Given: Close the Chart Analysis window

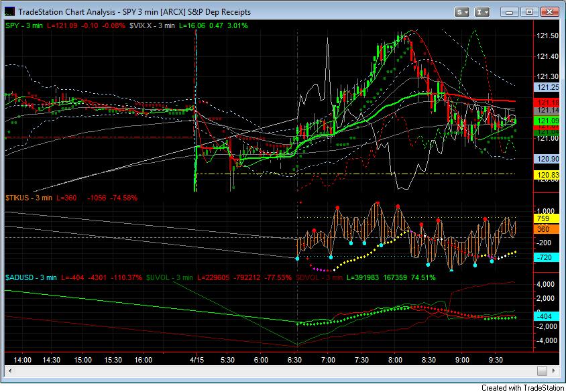Looking at the screenshot, I should point(550,12).
